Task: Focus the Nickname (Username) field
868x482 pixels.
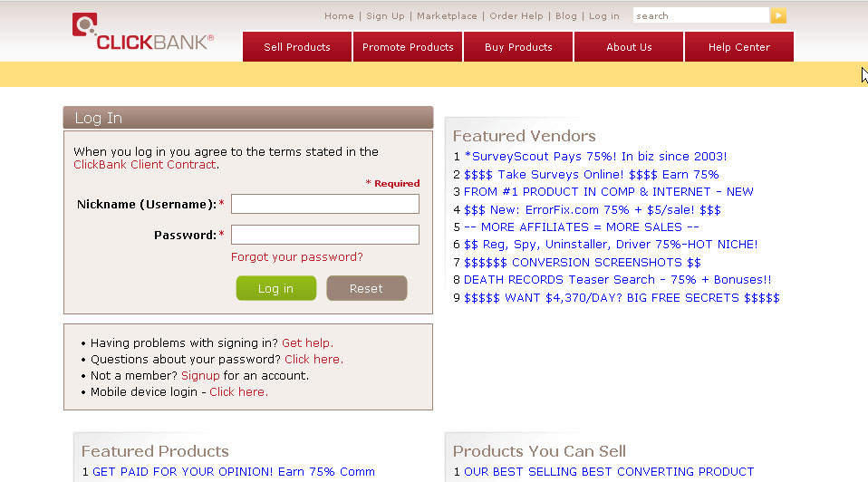Action: [x=324, y=204]
